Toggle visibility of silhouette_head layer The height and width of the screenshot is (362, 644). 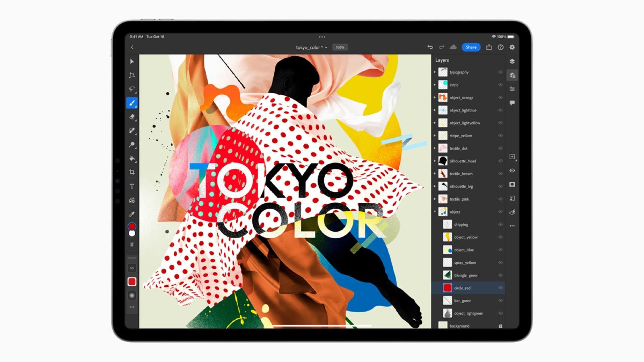point(501,161)
